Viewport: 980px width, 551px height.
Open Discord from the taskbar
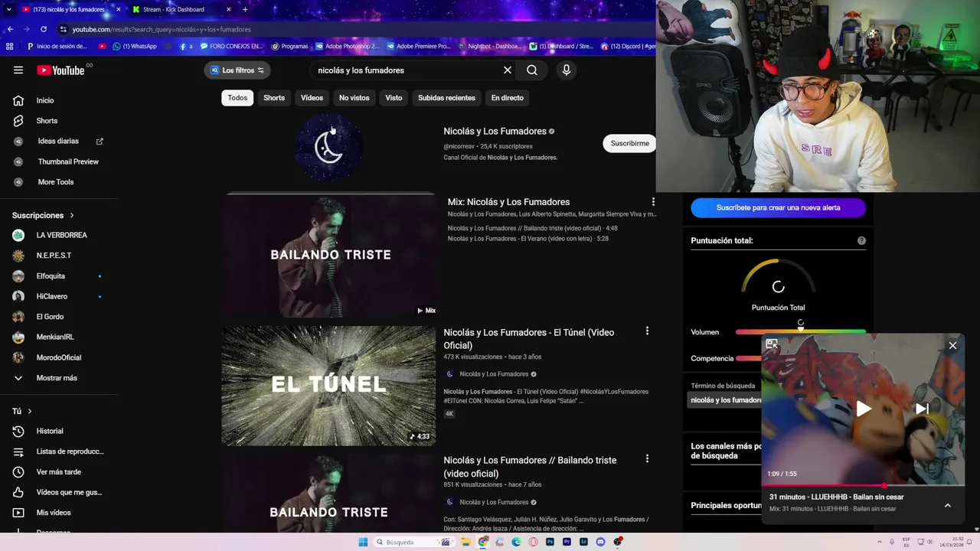[x=600, y=542]
